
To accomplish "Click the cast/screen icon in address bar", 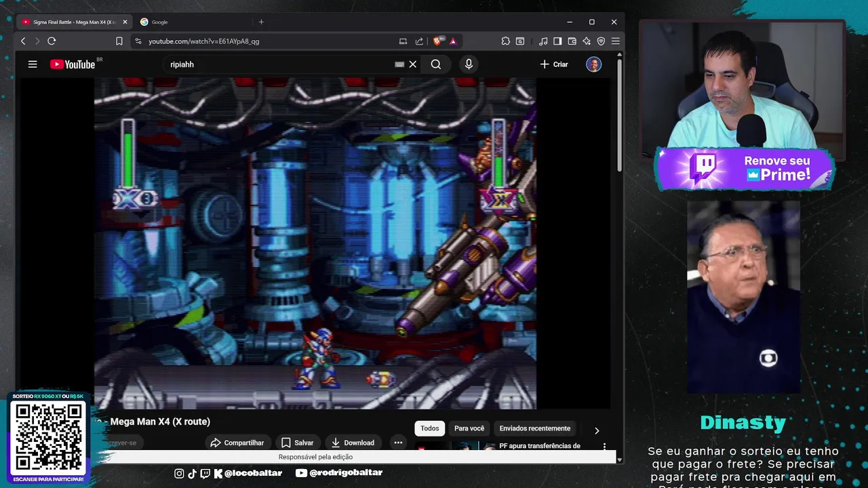I will pyautogui.click(x=403, y=41).
